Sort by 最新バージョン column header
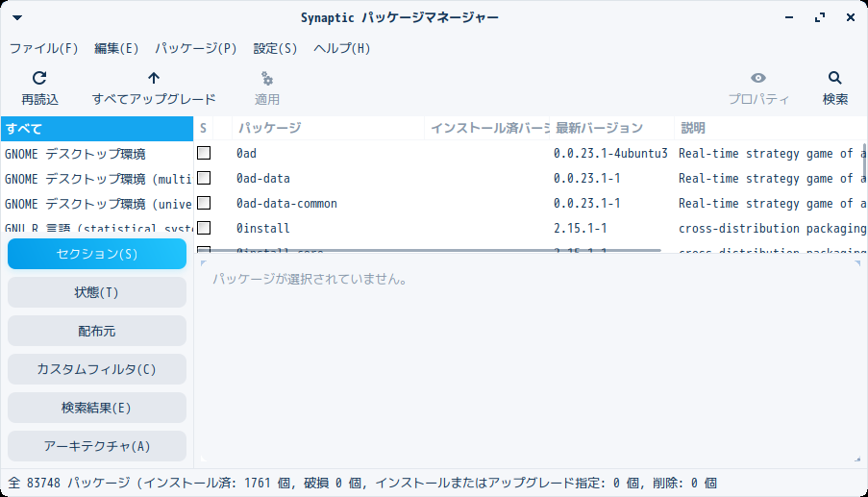 click(x=611, y=129)
